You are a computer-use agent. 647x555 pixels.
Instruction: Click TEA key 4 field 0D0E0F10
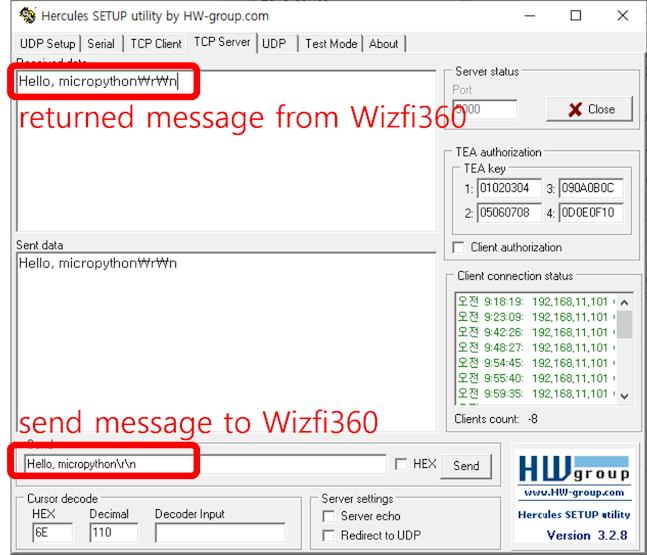(x=591, y=213)
